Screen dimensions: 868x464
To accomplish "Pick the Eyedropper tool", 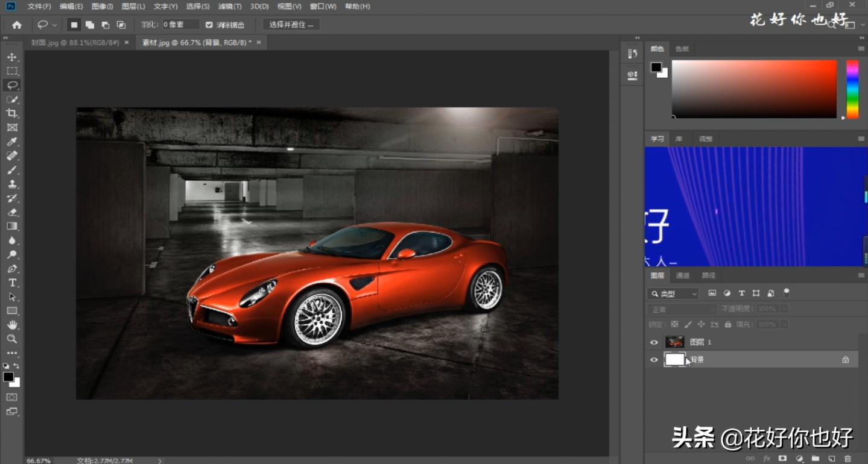I will click(x=12, y=142).
